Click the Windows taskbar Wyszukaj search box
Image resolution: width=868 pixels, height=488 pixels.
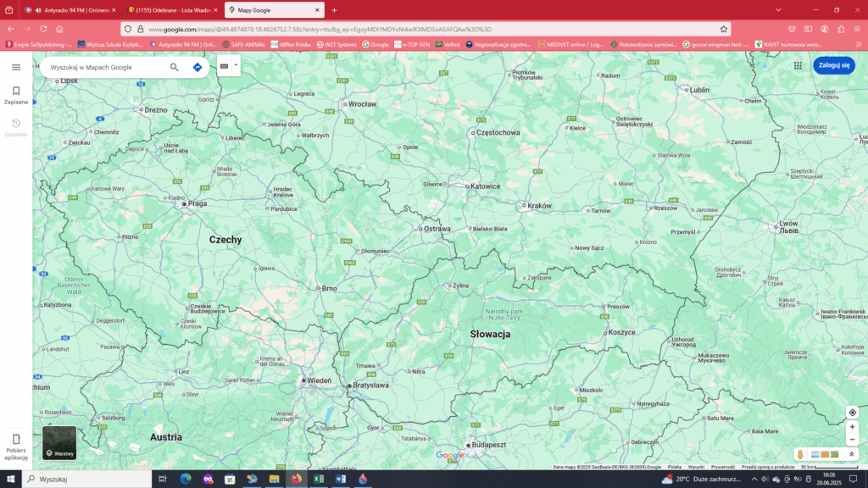click(87, 480)
